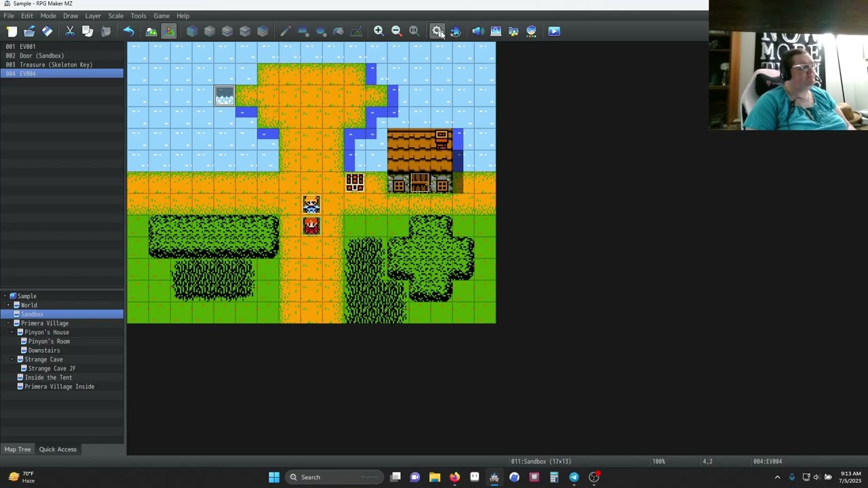Switch to Event editing mode icon
The width and height of the screenshot is (868, 488).
(169, 31)
